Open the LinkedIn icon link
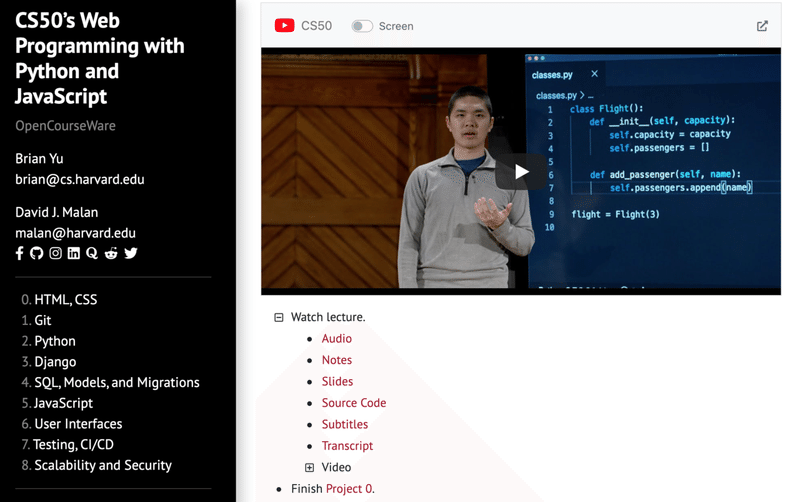The height and width of the screenshot is (502, 800). (x=73, y=253)
